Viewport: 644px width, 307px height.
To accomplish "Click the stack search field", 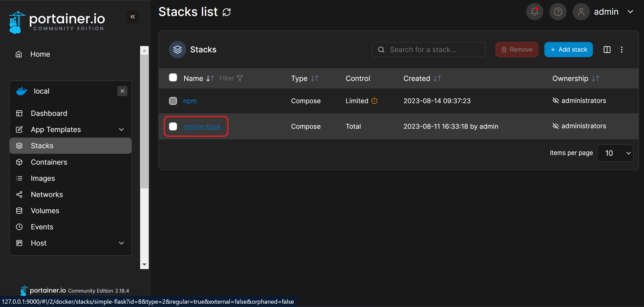I will (428, 50).
